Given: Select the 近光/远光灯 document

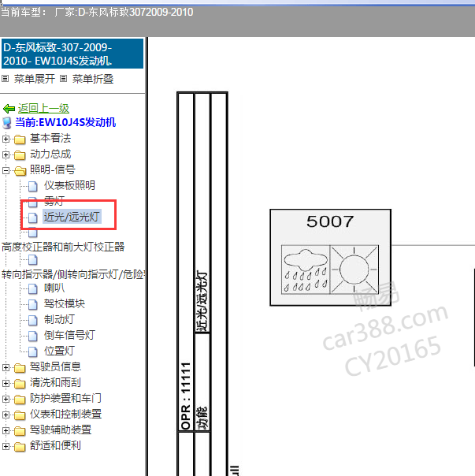Looking at the screenshot, I should 72,217.
